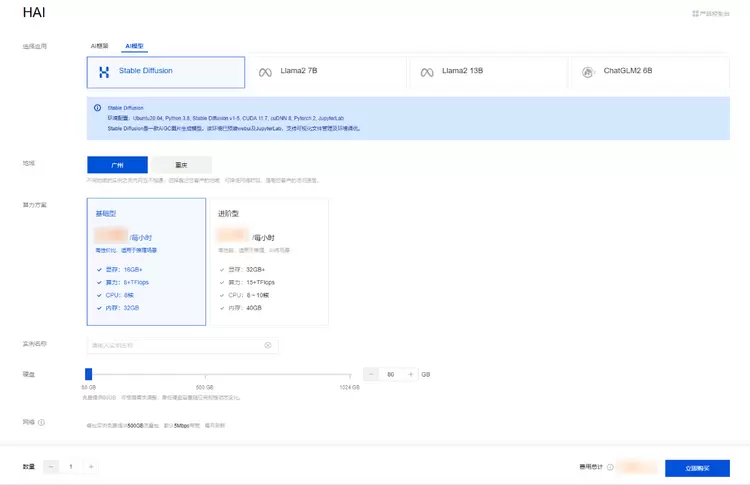Click the 立即购买 buy now button
Screen dimensions: 750x485
(697, 468)
